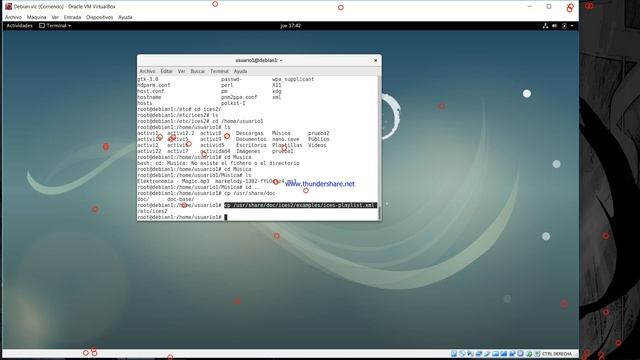Click CTRL DERECHA host key label
640x360 pixels.
pos(557,353)
